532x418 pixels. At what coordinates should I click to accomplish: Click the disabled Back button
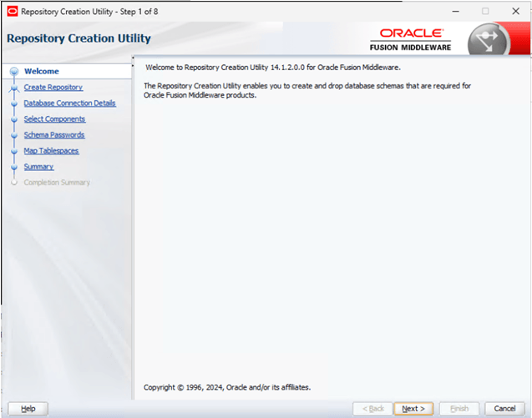(x=372, y=409)
